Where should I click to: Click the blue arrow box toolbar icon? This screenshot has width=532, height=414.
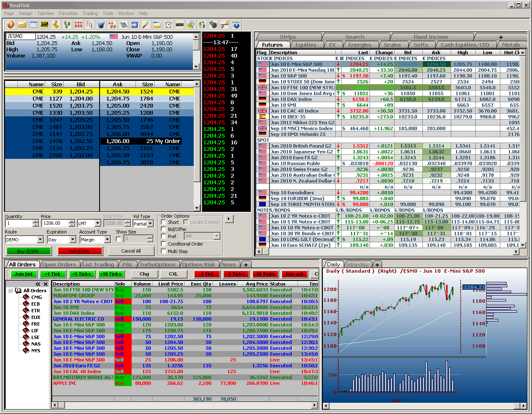pyautogui.click(x=135, y=25)
